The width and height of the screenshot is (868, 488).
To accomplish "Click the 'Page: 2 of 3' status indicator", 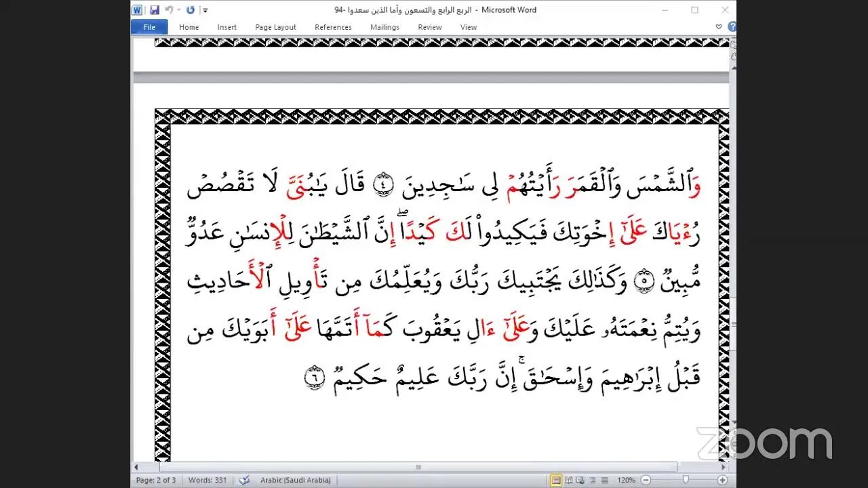I will (x=156, y=480).
